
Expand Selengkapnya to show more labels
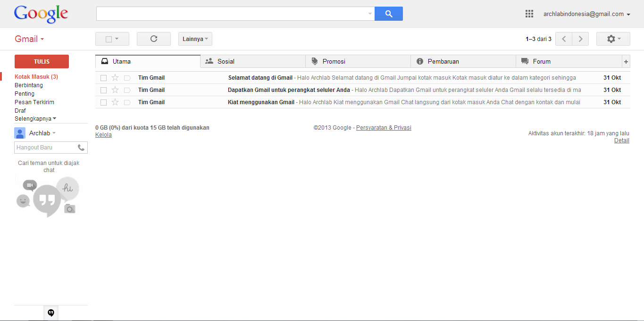[35, 119]
